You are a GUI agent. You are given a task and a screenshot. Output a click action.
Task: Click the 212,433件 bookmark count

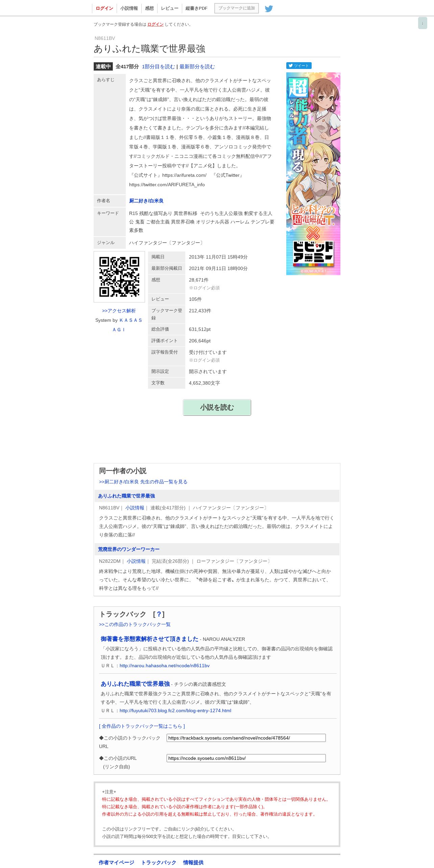pos(200,311)
